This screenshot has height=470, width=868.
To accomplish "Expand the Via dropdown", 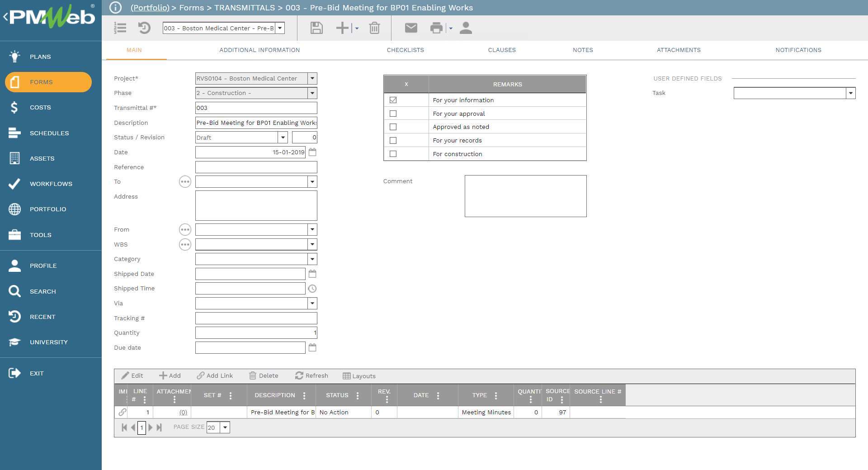I will coord(312,304).
